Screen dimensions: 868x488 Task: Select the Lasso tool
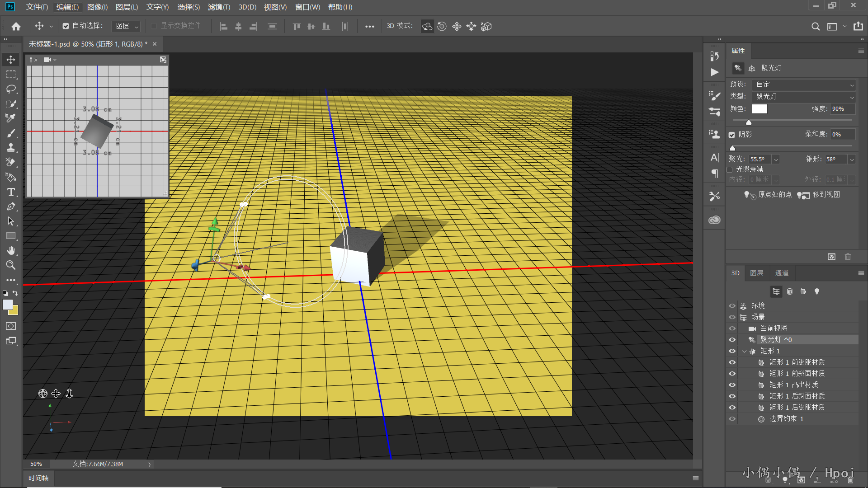(x=11, y=89)
